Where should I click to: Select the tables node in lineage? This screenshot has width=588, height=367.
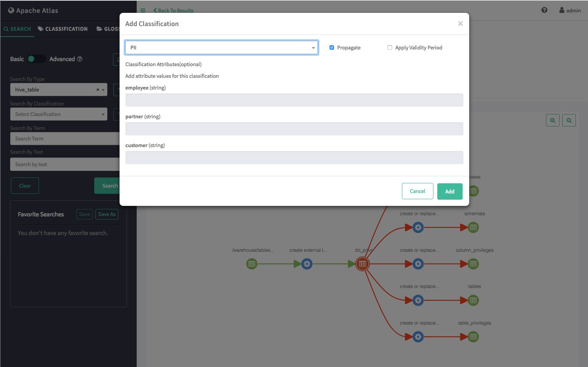tap(473, 300)
